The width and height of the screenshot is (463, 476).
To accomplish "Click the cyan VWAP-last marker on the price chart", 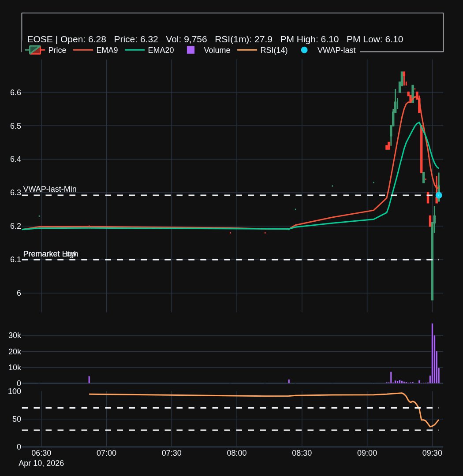I will pos(439,194).
